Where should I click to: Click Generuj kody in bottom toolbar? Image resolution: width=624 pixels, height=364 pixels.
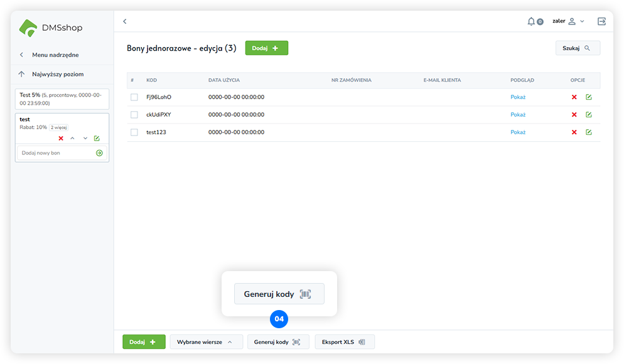(x=277, y=342)
